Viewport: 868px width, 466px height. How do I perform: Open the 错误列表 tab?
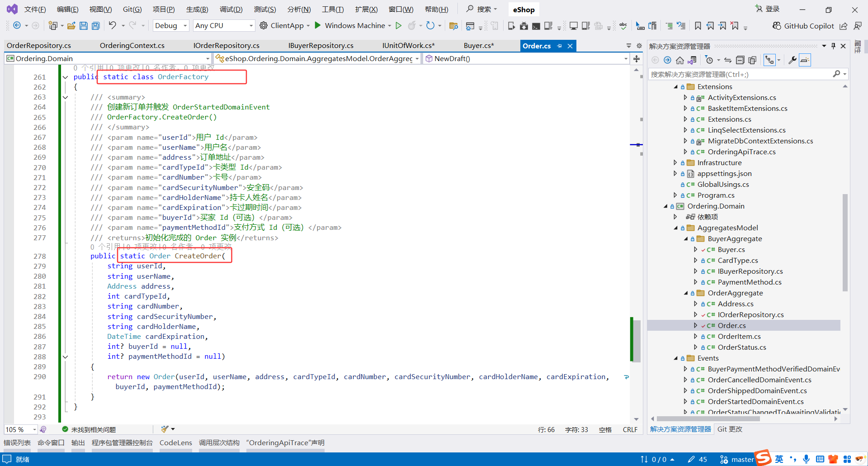click(17, 443)
